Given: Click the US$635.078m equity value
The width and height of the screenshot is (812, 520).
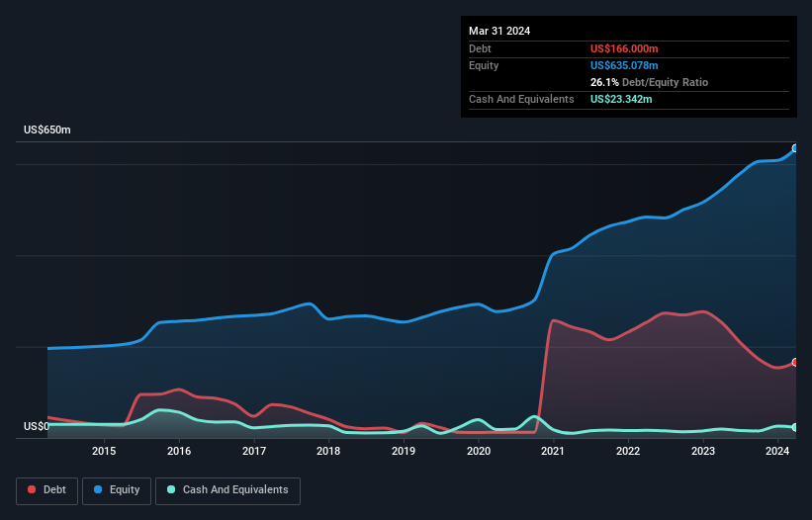Looking at the screenshot, I should click(624, 65).
